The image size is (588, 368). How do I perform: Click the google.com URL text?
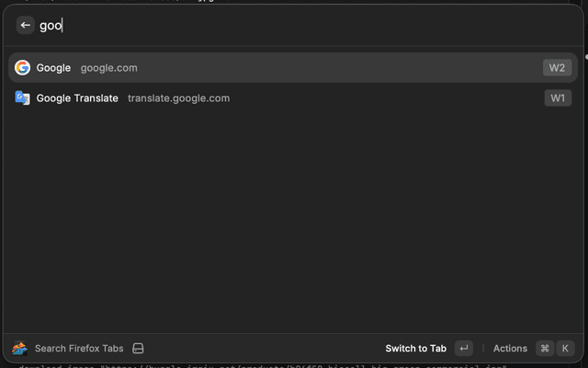point(108,68)
